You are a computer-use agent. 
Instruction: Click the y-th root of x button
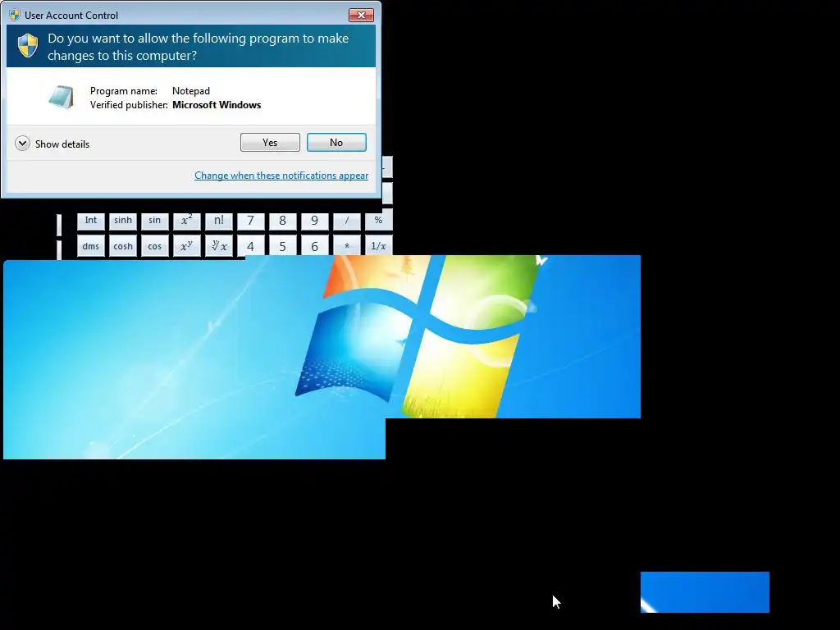click(x=219, y=246)
